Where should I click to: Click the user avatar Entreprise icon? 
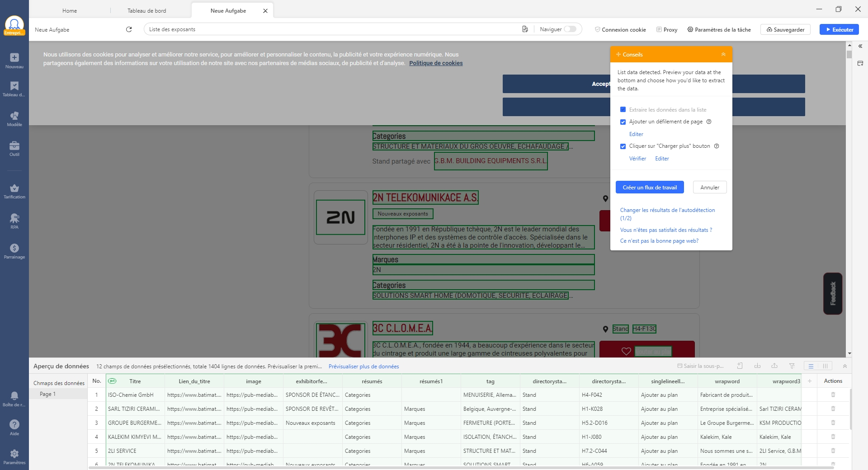tap(14, 25)
